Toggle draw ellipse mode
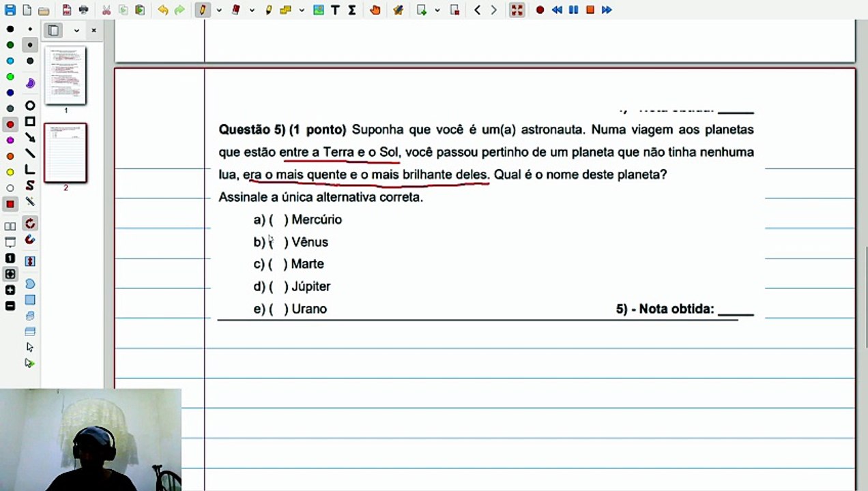 click(30, 106)
